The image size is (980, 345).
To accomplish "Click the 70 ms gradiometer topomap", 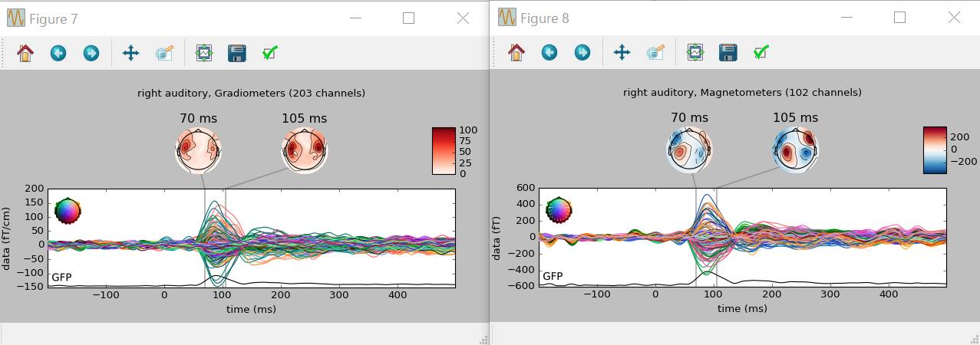I will tap(198, 150).
